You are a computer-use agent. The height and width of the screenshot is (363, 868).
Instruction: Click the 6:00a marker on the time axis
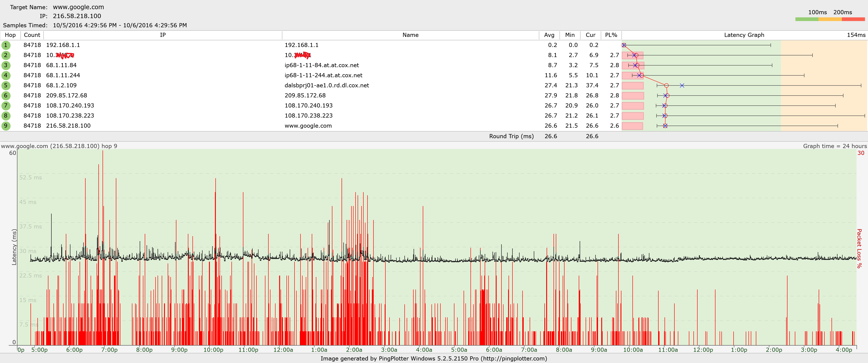[x=494, y=350]
